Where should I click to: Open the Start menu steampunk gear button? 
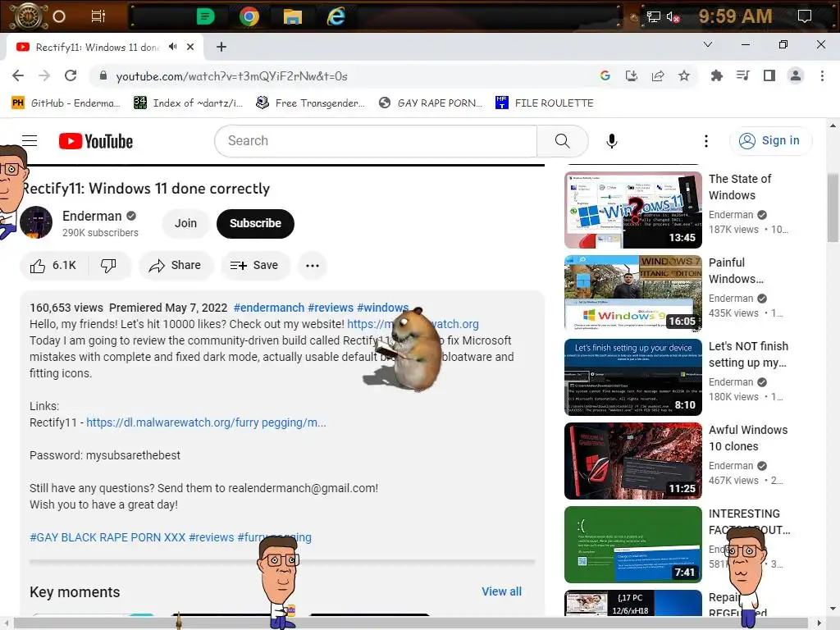point(27,16)
